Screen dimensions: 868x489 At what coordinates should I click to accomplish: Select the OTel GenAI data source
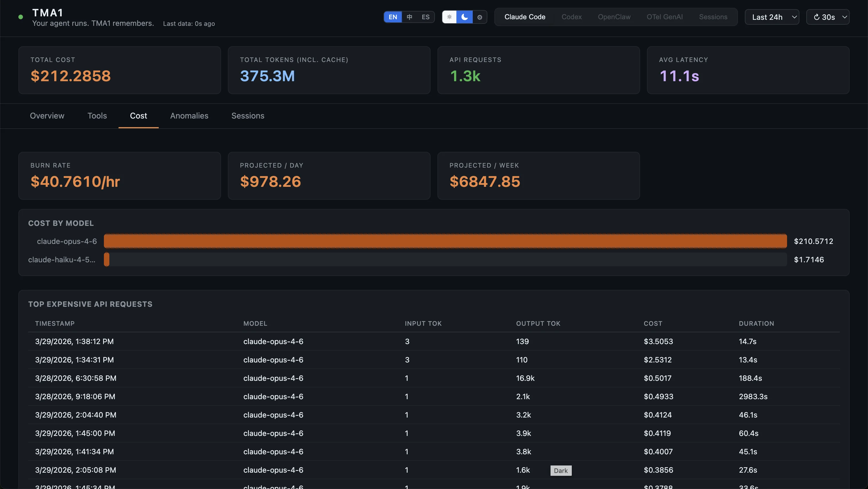pyautogui.click(x=664, y=17)
